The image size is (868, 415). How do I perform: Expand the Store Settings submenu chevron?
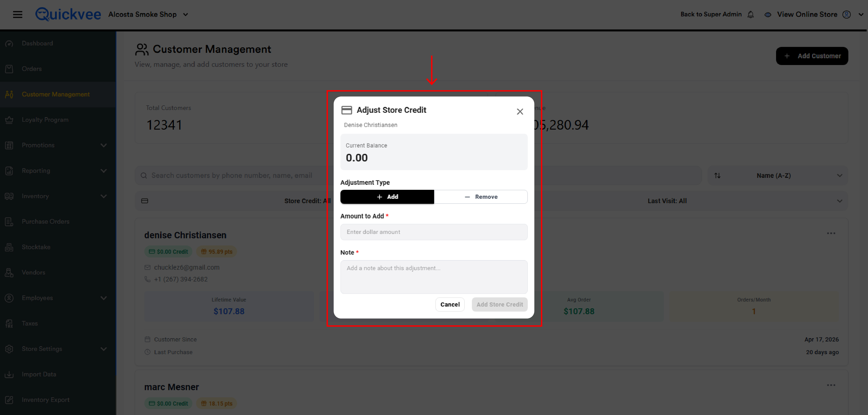[x=104, y=349]
